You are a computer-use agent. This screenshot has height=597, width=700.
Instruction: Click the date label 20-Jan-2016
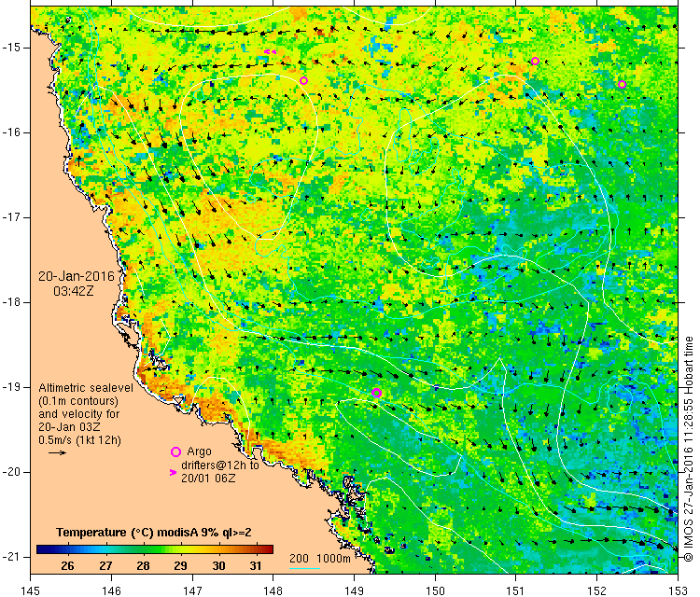[77, 276]
